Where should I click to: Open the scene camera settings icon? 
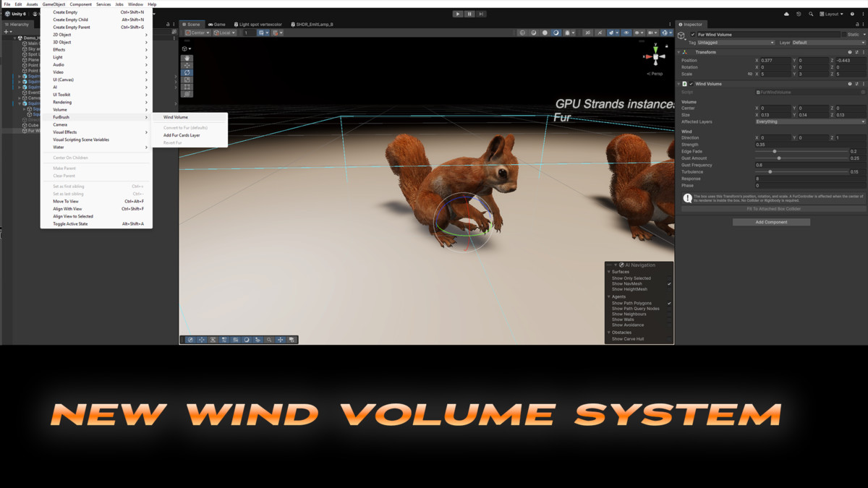[652, 33]
